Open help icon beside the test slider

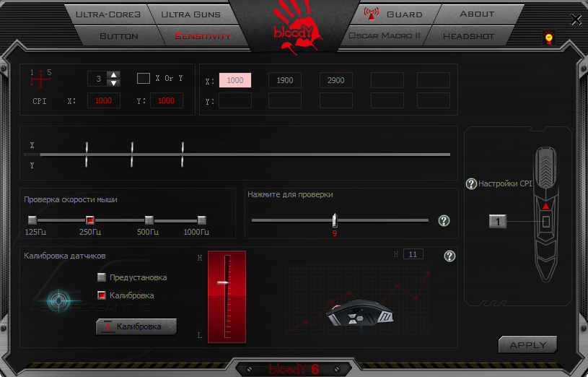tap(444, 221)
